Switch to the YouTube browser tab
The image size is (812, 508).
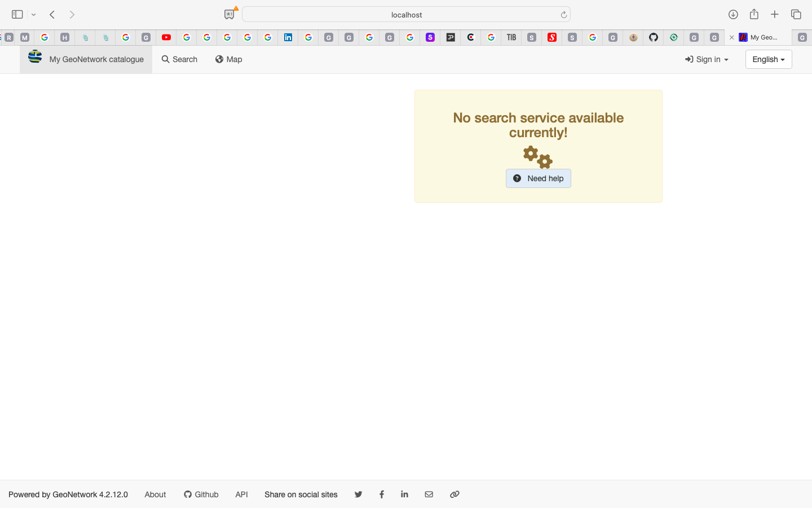[x=166, y=37]
